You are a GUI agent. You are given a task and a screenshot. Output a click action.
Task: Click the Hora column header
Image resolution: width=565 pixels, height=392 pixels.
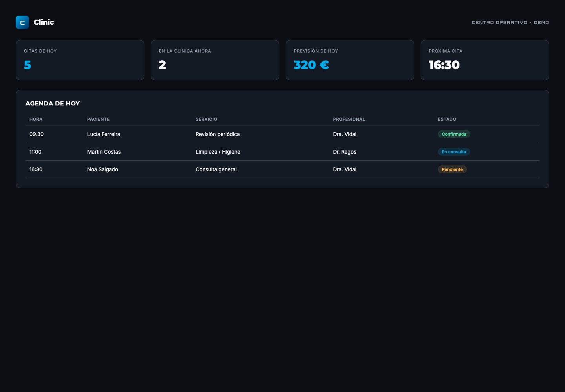tap(36, 119)
